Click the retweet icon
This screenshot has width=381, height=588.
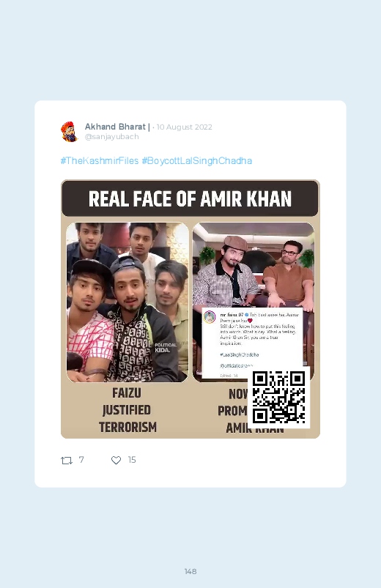tap(67, 460)
